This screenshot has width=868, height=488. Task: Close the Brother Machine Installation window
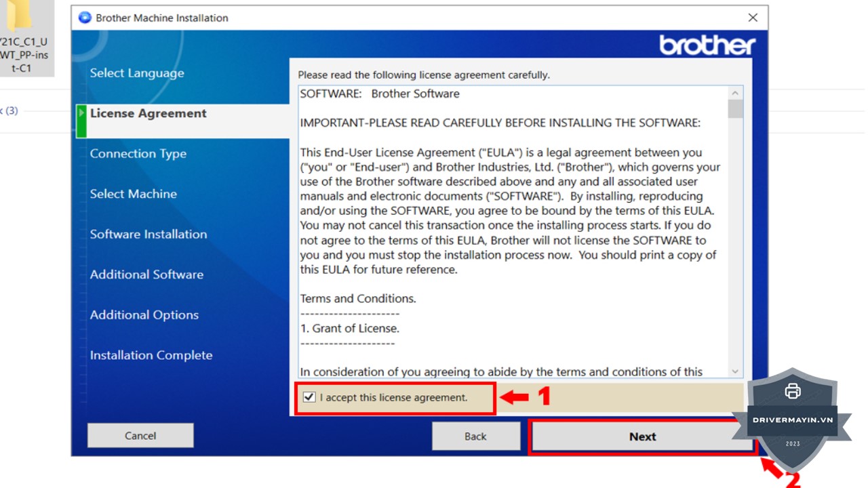tap(753, 18)
